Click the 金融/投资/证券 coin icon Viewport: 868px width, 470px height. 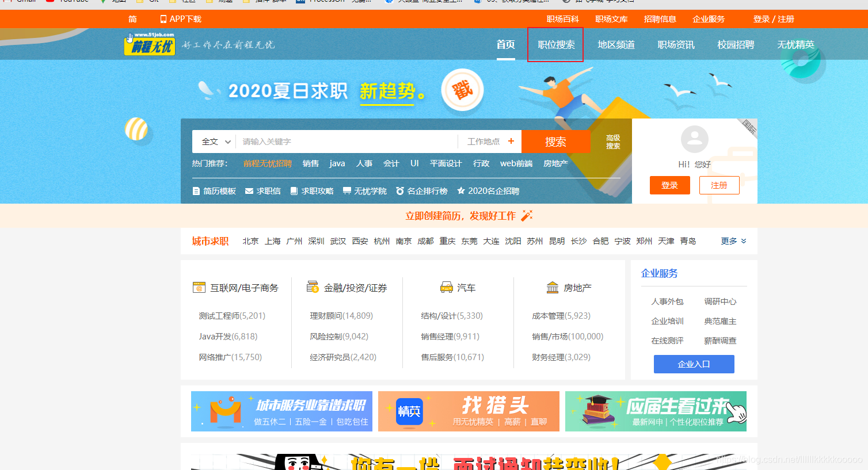coord(311,286)
